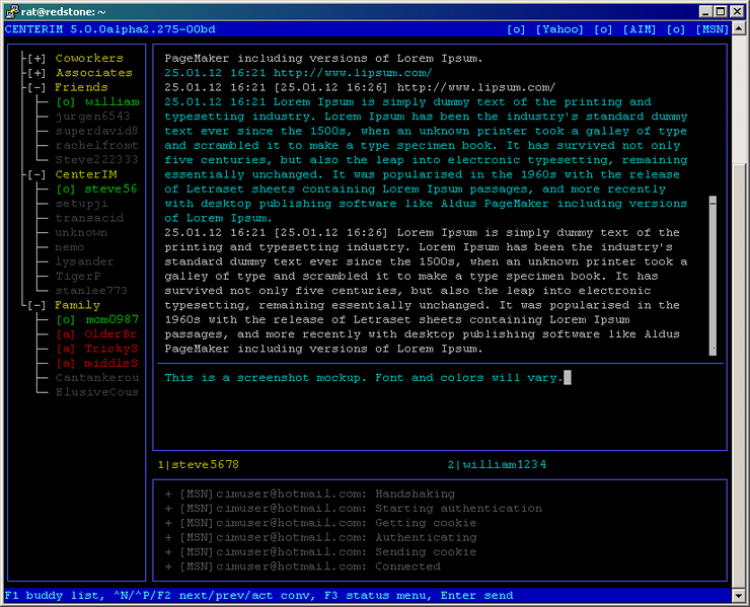
Task: Open the white lipsum.com link with 16:26 timestamp
Action: [476, 87]
